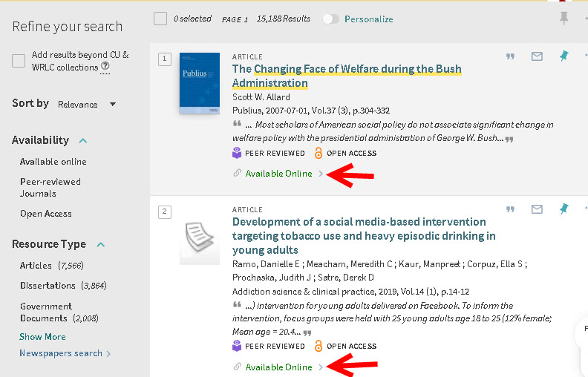This screenshot has width=588, height=377.
Task: Select the Peer-reviewed Journals filter
Action: click(x=50, y=187)
